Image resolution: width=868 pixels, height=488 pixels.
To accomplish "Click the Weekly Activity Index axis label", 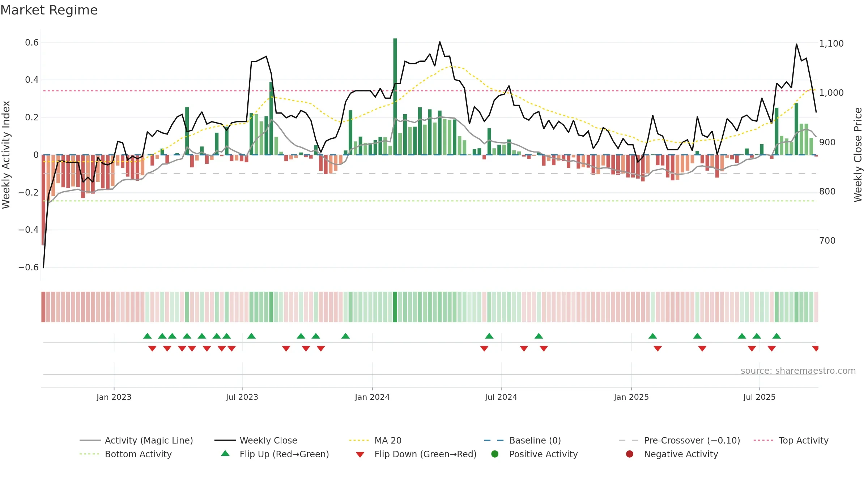I will [6, 155].
